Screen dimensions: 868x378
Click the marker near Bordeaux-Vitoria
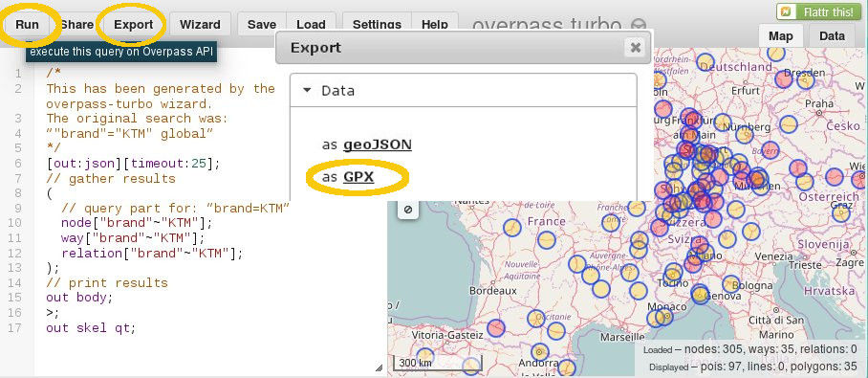point(496,327)
